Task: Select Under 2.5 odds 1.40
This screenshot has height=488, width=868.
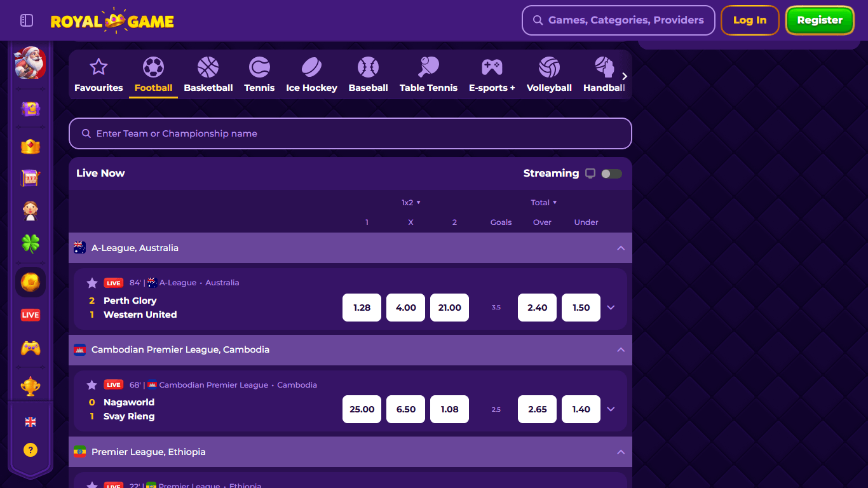Action: tap(581, 409)
